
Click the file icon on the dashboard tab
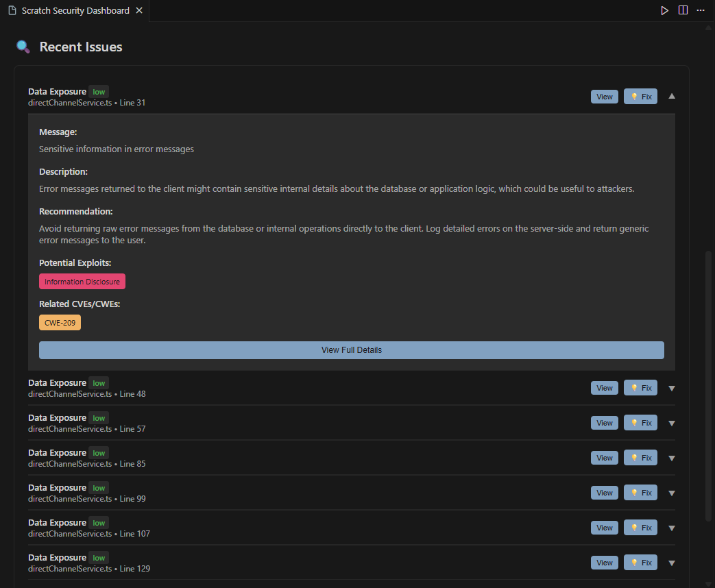click(x=11, y=10)
